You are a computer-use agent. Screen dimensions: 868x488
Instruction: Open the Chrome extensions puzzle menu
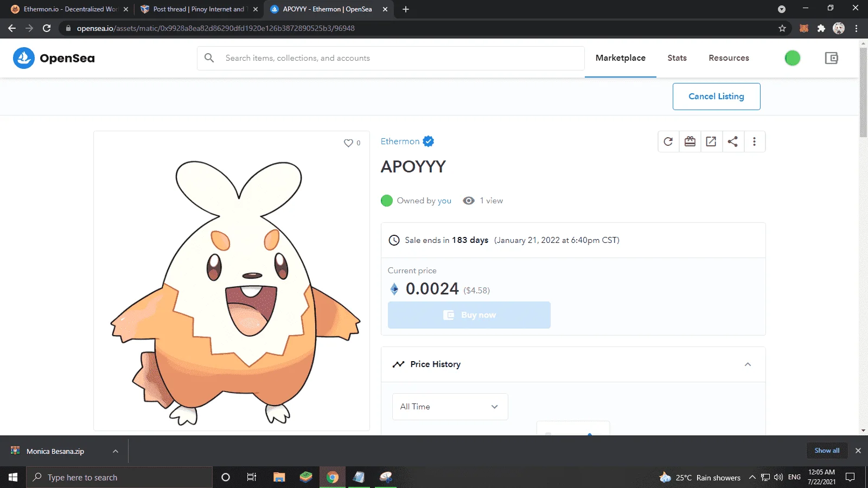821,28
